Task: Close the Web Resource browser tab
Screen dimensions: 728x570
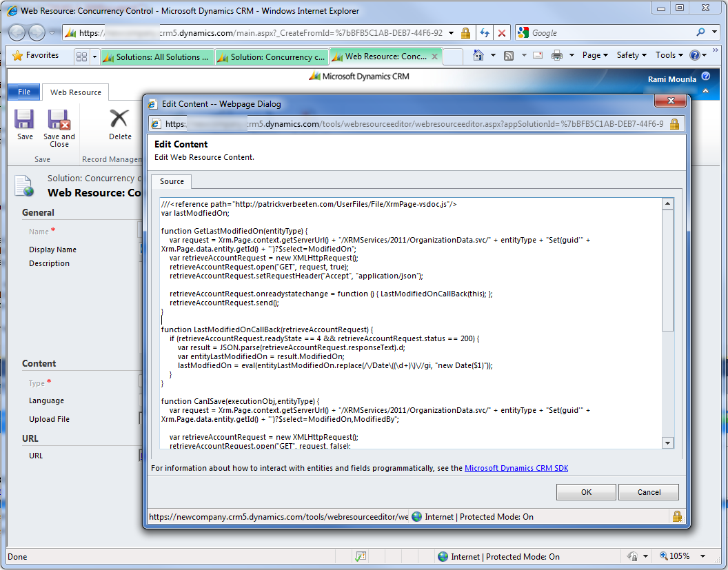Action: click(434, 56)
